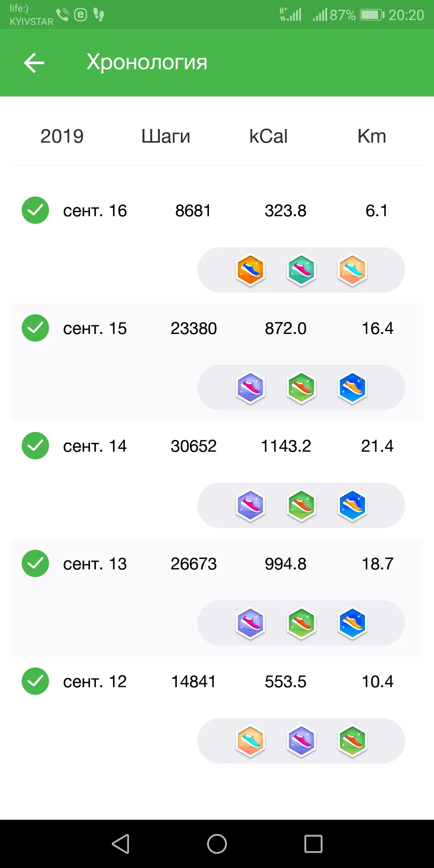
Task: Open the green shoe badge for сент. 15
Action: pos(301,387)
